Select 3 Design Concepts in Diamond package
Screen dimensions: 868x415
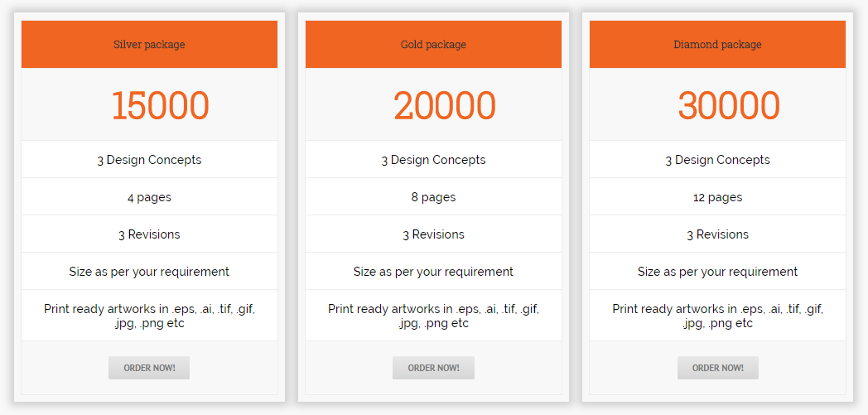[x=717, y=160]
